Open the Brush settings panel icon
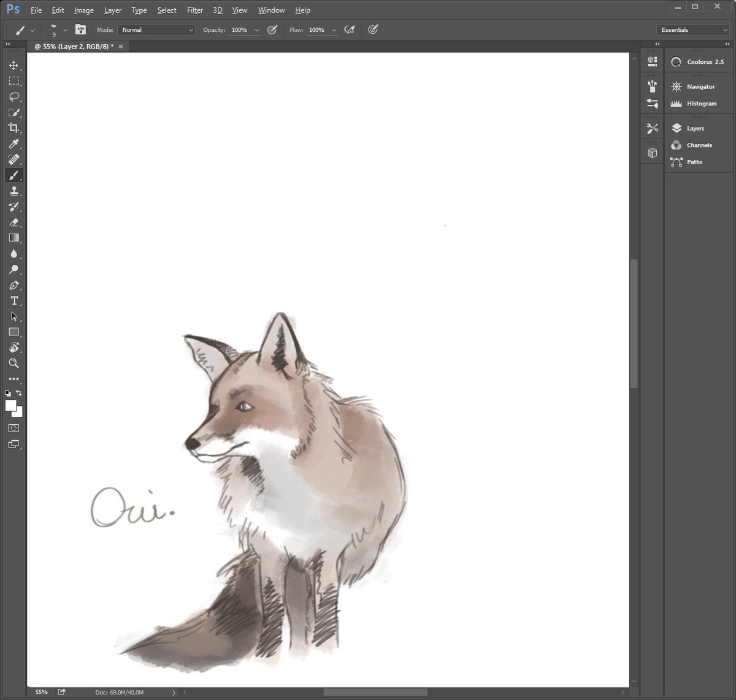The height and width of the screenshot is (700, 736). 652,86
